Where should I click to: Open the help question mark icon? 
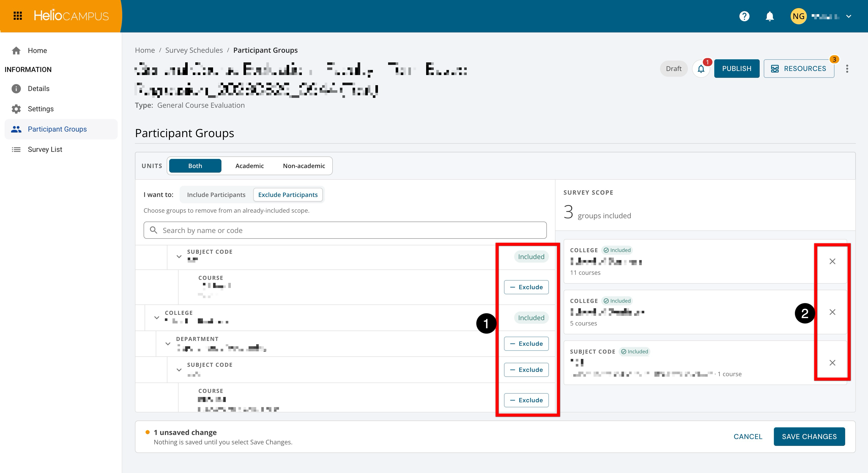[744, 16]
